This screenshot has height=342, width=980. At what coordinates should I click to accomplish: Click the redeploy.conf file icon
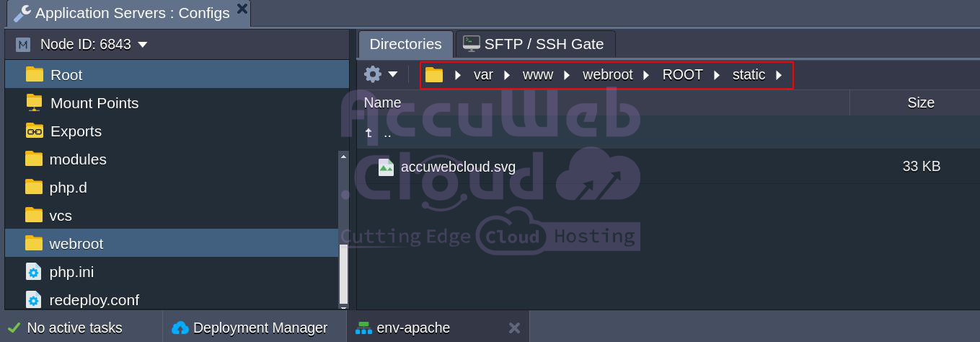[x=34, y=299]
